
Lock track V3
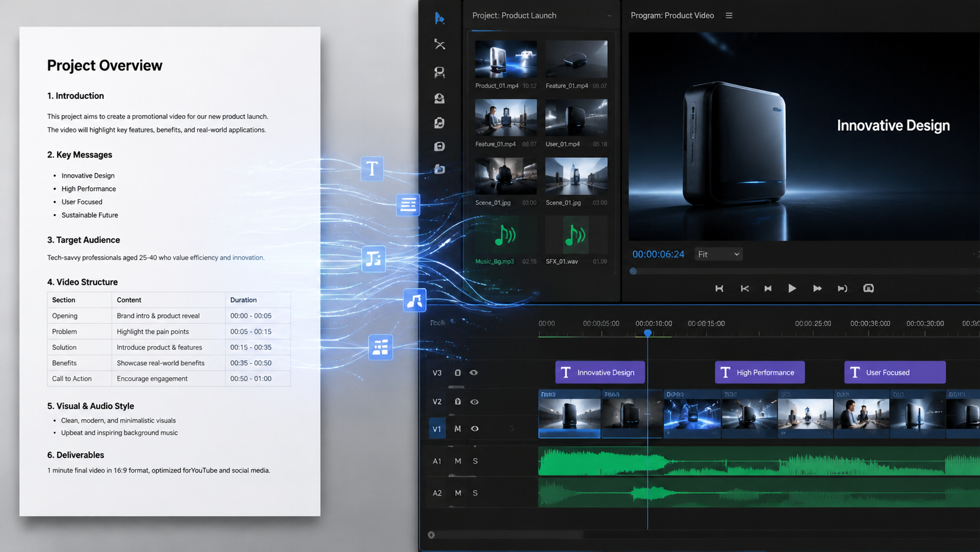coord(458,372)
